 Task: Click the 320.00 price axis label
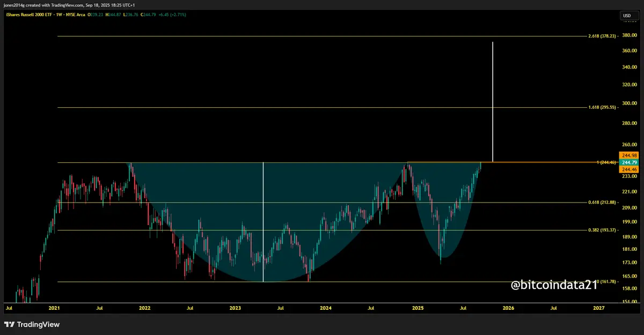tap(630, 85)
